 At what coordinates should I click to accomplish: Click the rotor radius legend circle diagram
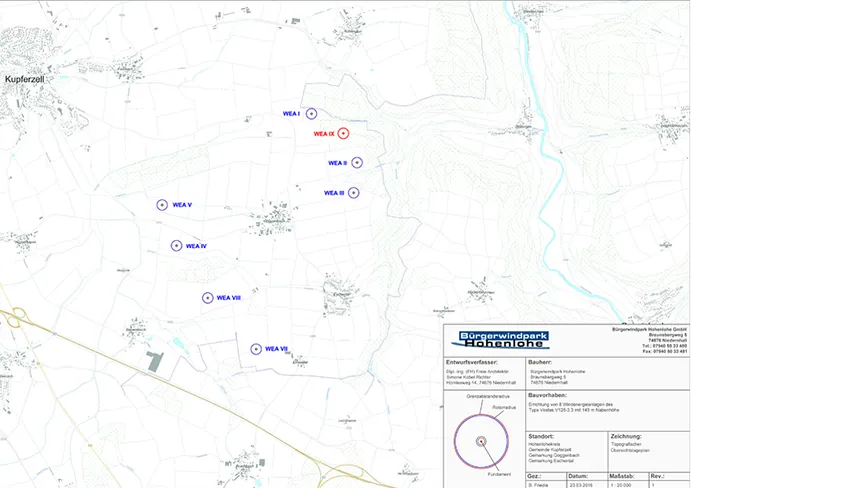pos(481,441)
